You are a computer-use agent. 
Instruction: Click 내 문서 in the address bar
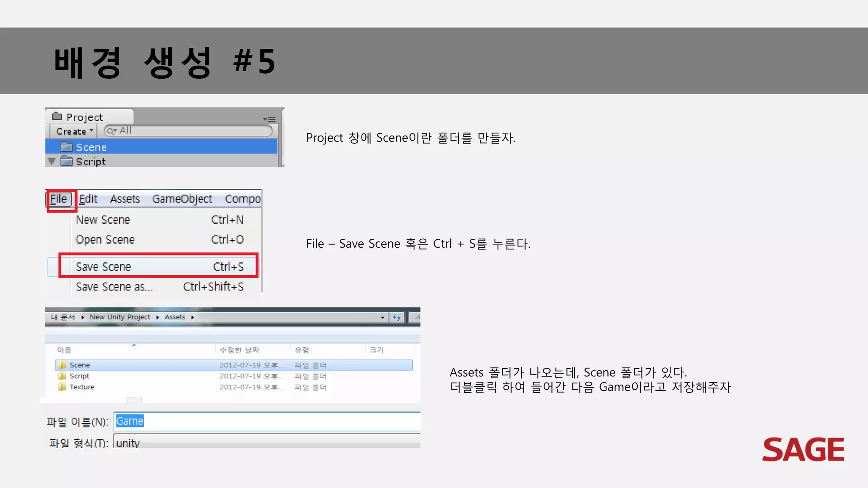(x=63, y=317)
